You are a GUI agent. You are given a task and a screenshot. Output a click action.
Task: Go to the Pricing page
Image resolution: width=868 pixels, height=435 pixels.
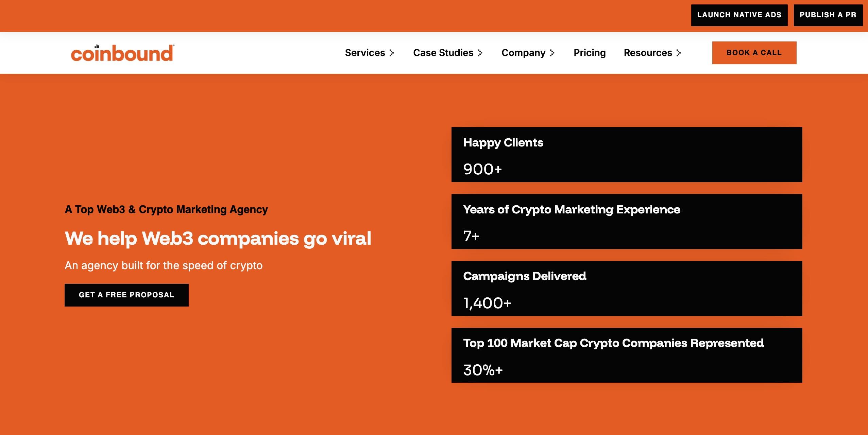(x=590, y=53)
